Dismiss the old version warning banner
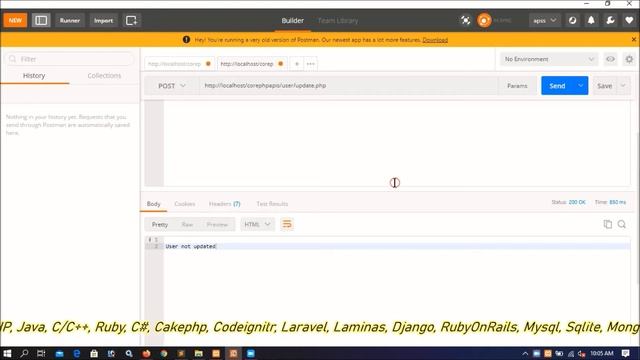This screenshot has height=360, width=640. coord(633,40)
